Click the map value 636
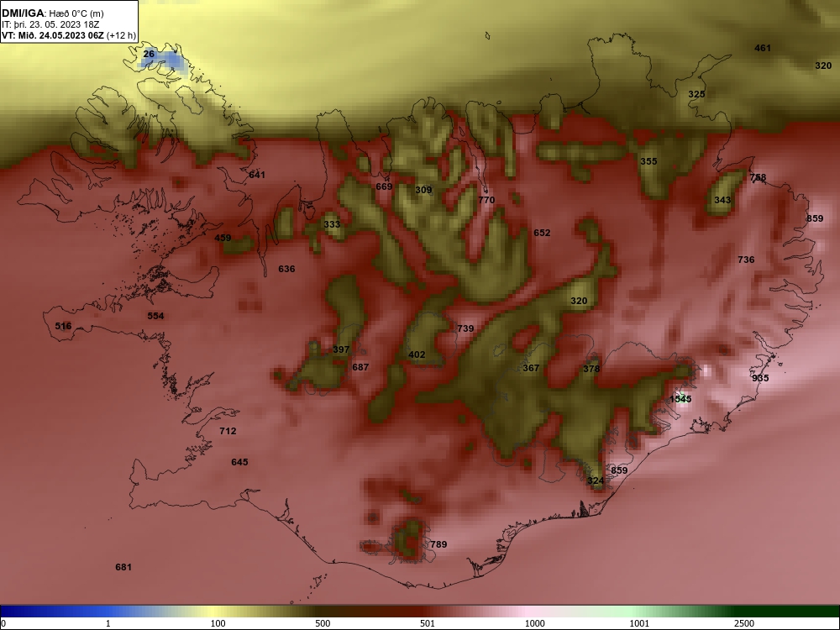The height and width of the screenshot is (630, 840). (286, 269)
